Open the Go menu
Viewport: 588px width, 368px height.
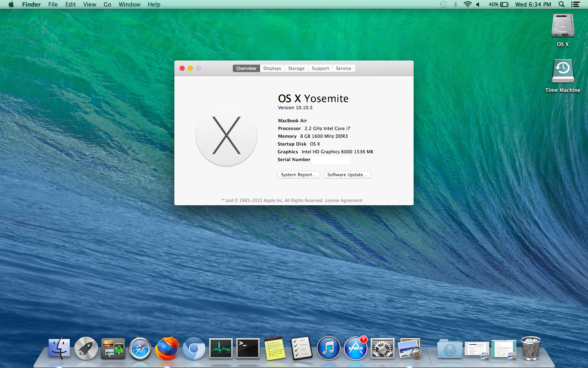click(107, 4)
